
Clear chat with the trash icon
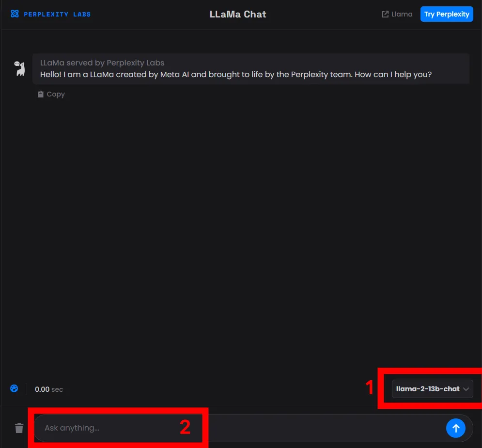[x=19, y=428]
